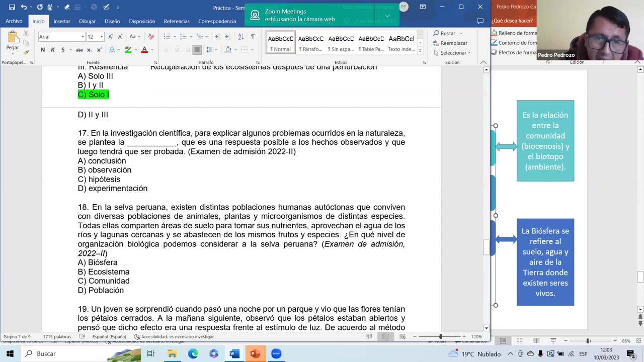Viewport: 644px width, 362px height.
Task: Click the 1715 palabras word count
Action: (x=57, y=336)
